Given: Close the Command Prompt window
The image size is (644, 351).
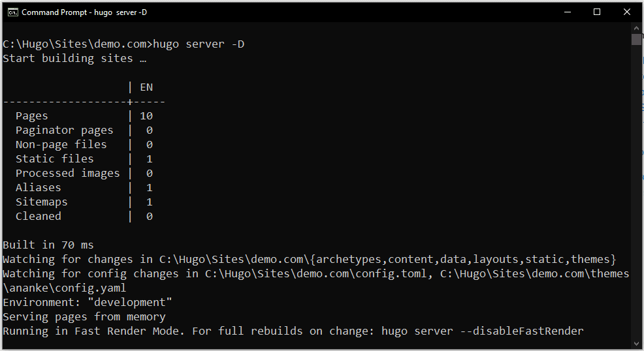Looking at the screenshot, I should pyautogui.click(x=626, y=12).
